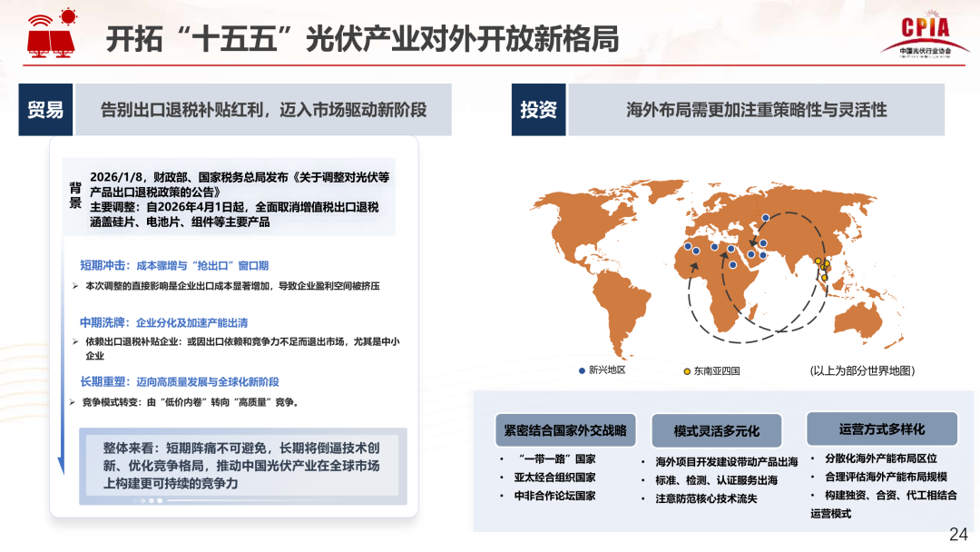Viewport: 980px width, 552px height.
Task: Switch to the 投资 tab
Action: pyautogui.click(x=541, y=110)
